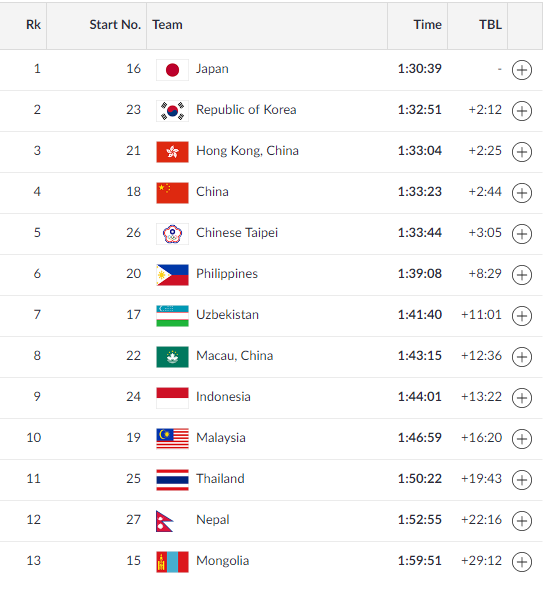Expand the Philippines result row
The height and width of the screenshot is (591, 549).
(521, 275)
